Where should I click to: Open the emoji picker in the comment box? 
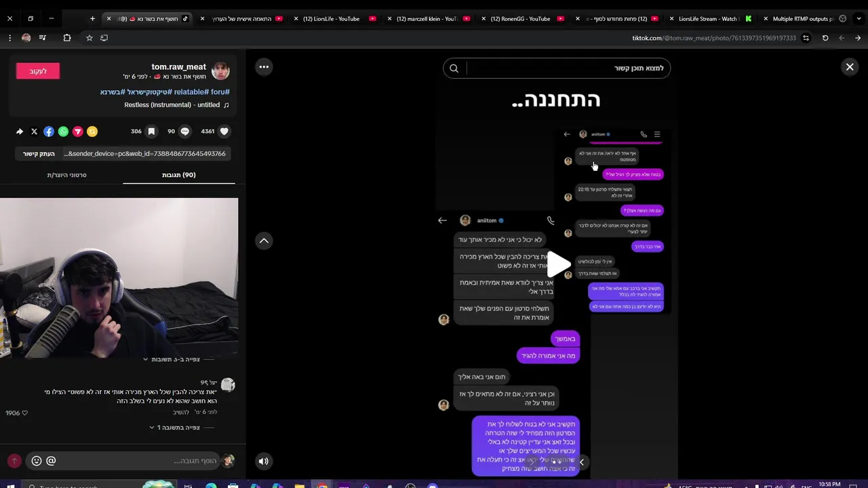pyautogui.click(x=37, y=461)
